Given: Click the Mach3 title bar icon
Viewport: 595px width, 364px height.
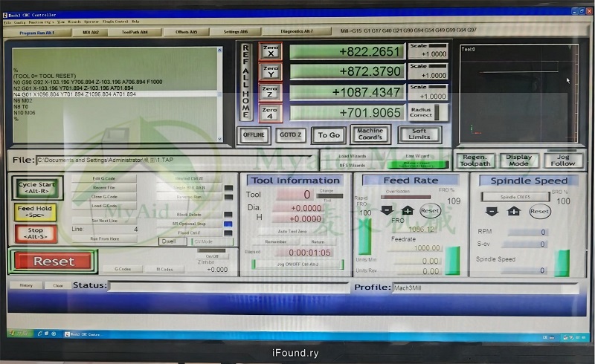Looking at the screenshot, I should tap(4, 15).
